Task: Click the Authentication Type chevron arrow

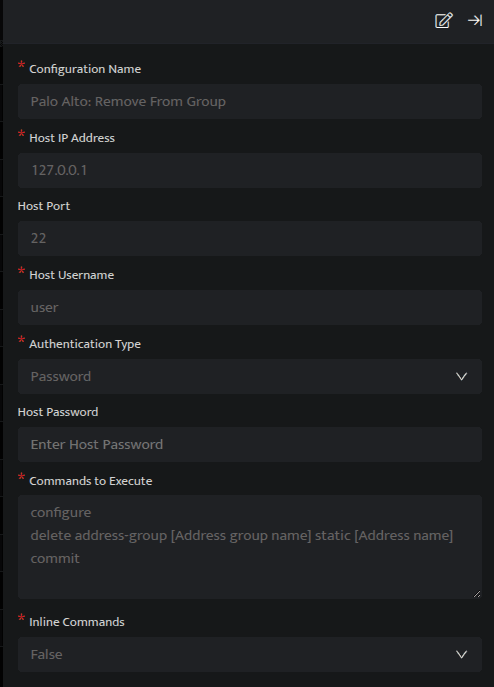Action: click(461, 376)
